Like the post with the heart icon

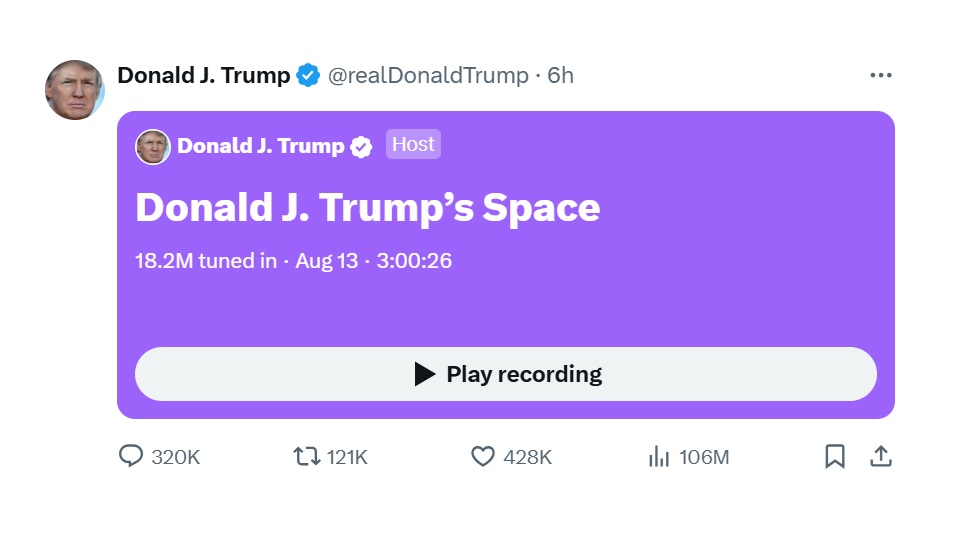(x=483, y=457)
